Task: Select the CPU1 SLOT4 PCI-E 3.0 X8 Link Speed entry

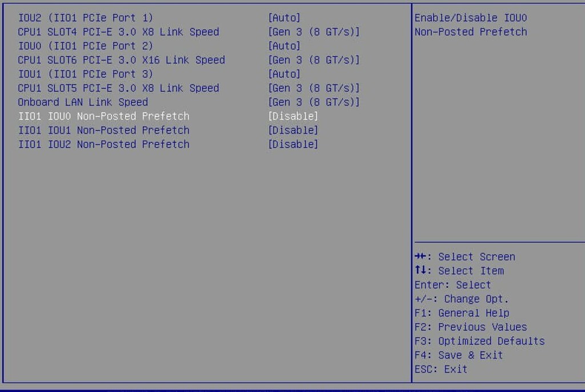Action: [x=118, y=32]
